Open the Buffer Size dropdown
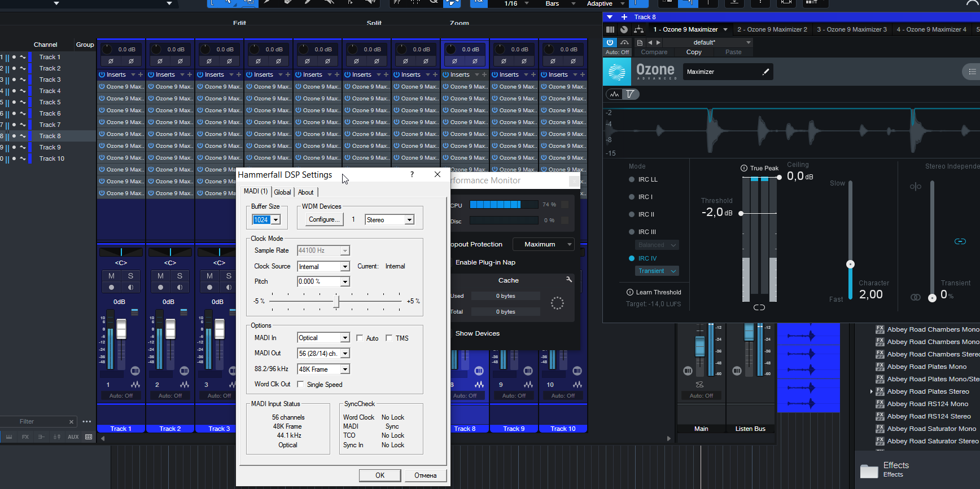Screen dimensions: 980x489 (x=275, y=220)
